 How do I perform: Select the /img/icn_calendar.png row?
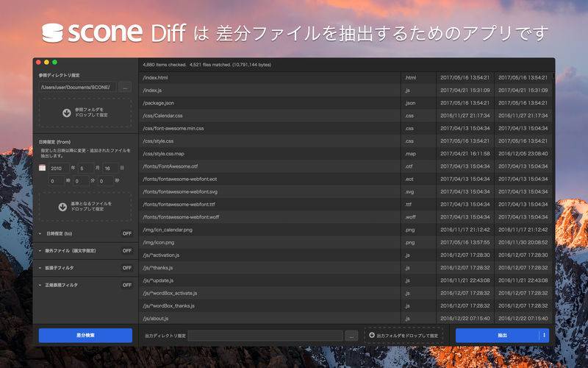point(346,230)
